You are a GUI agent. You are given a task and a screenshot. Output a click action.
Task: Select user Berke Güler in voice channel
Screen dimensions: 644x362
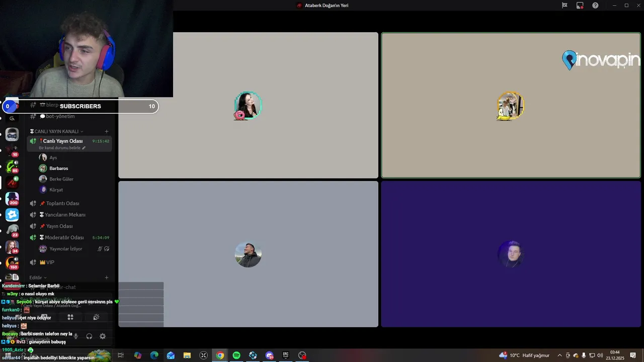tap(74, 179)
